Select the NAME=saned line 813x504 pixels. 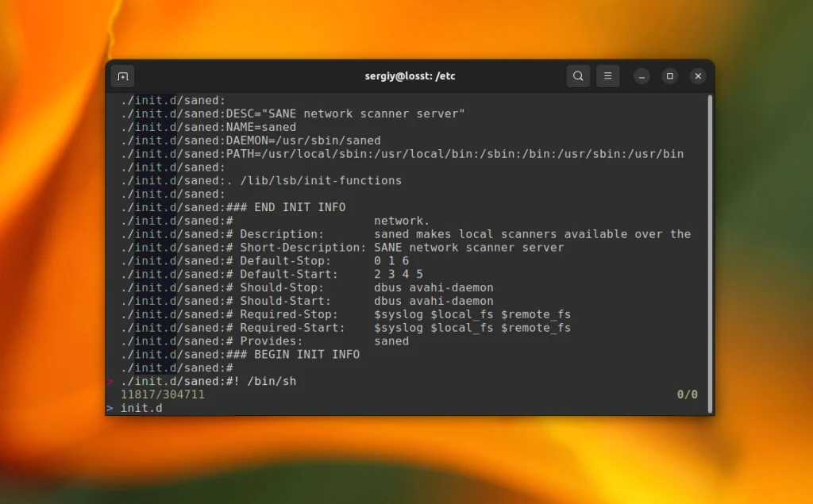tap(209, 127)
